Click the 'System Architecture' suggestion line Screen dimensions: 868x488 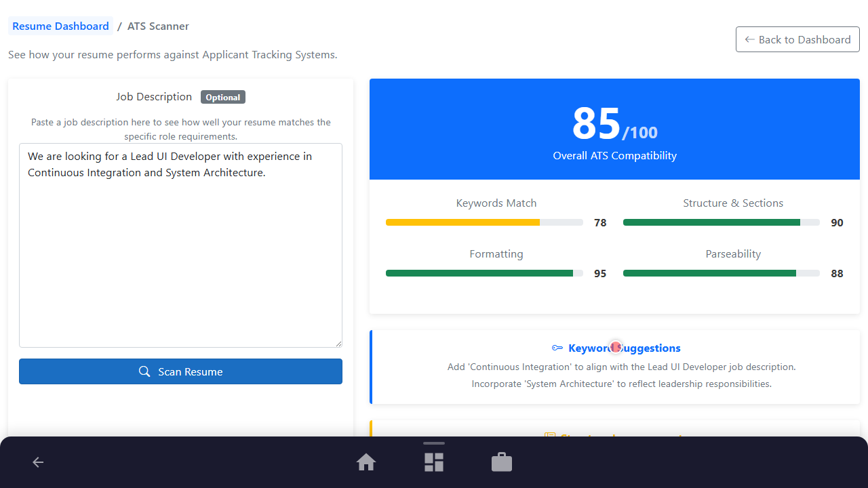(x=621, y=384)
